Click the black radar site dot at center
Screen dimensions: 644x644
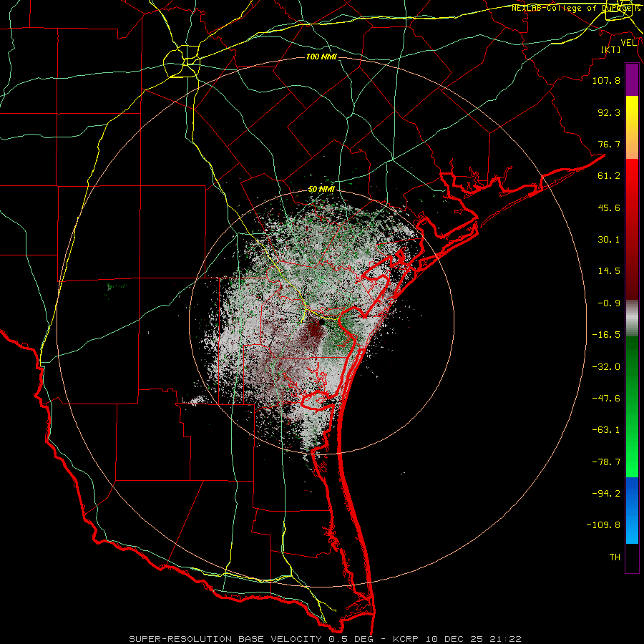tap(321, 323)
